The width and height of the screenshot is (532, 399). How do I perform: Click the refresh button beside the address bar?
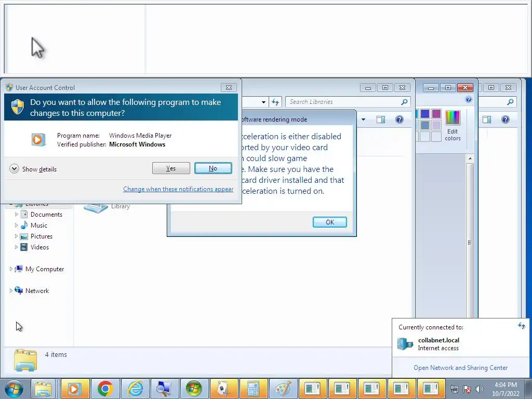click(275, 102)
